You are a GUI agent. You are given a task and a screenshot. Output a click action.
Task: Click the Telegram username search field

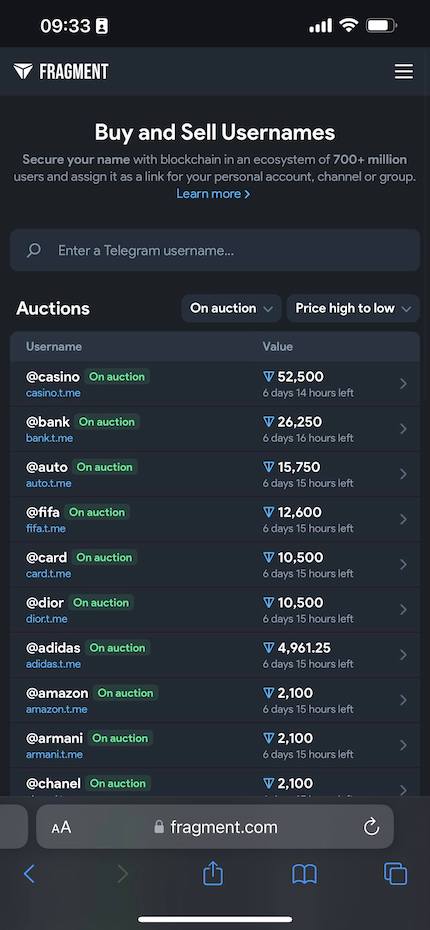pyautogui.click(x=215, y=250)
